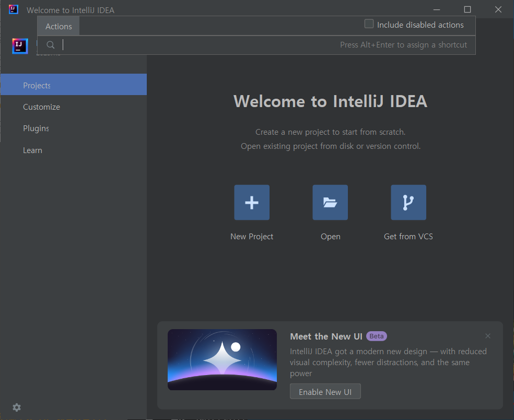514x420 pixels.
Task: Maximize the IntelliJ IDEA welcome window
Action: (x=468, y=9)
